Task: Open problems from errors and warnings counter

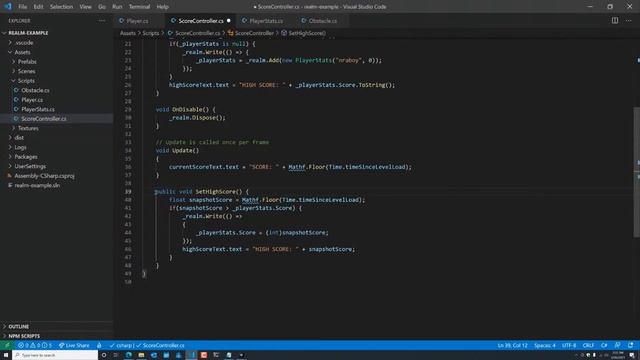Action: 35,345
